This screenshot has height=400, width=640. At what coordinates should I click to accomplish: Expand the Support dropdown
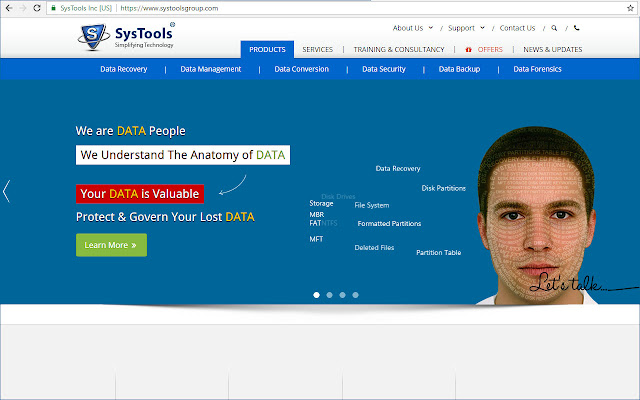pos(465,28)
